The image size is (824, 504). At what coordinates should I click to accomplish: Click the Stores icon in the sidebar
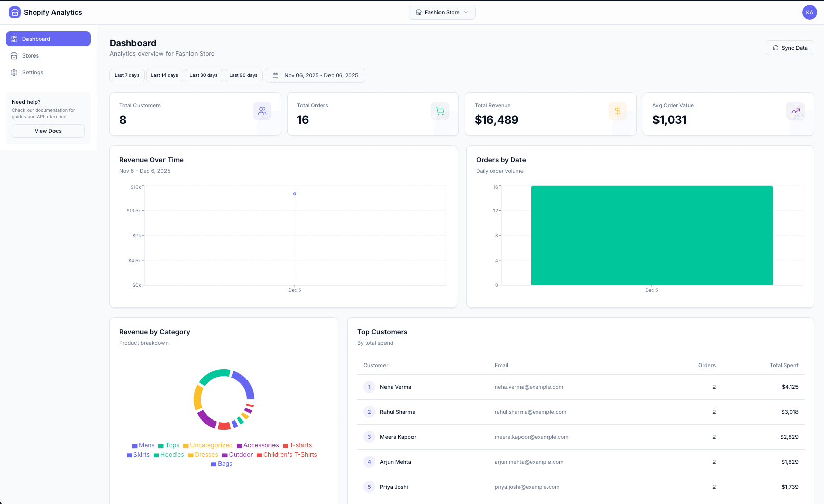[14, 55]
